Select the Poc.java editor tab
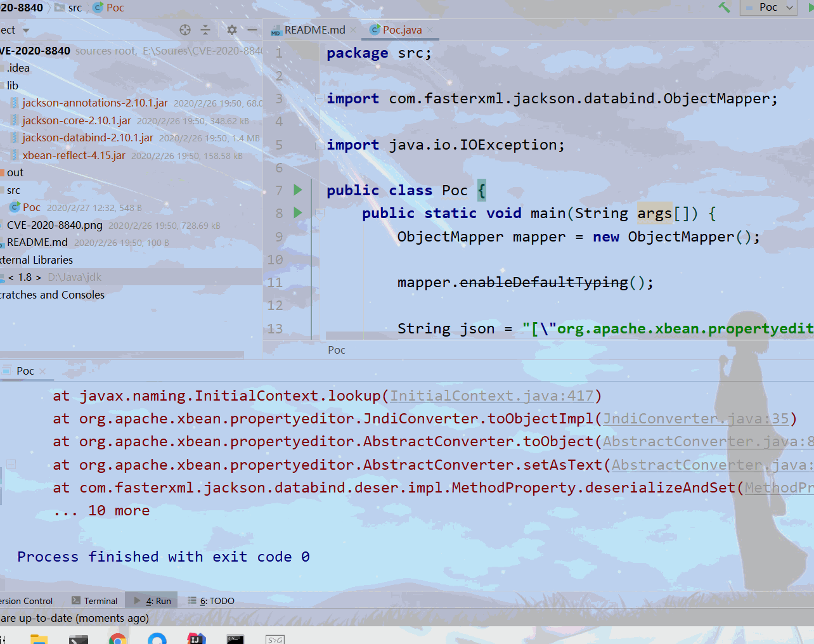This screenshot has width=814, height=644. tap(402, 30)
